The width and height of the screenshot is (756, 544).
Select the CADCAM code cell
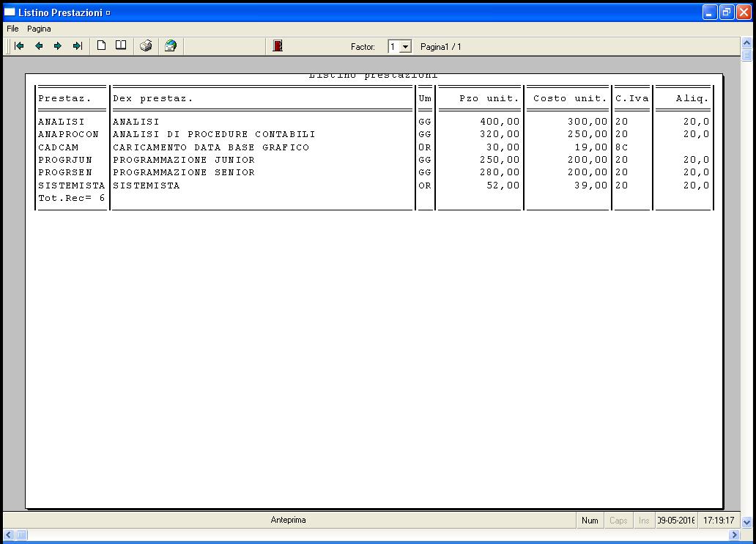coord(59,147)
